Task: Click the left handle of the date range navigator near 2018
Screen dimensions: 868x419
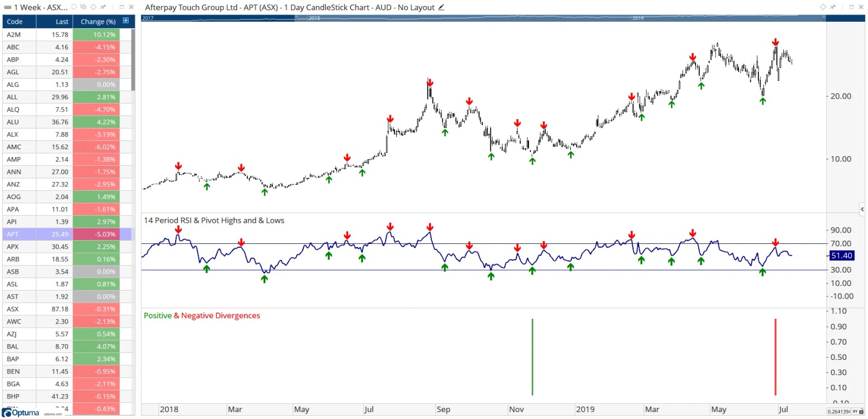Action: tap(296, 18)
